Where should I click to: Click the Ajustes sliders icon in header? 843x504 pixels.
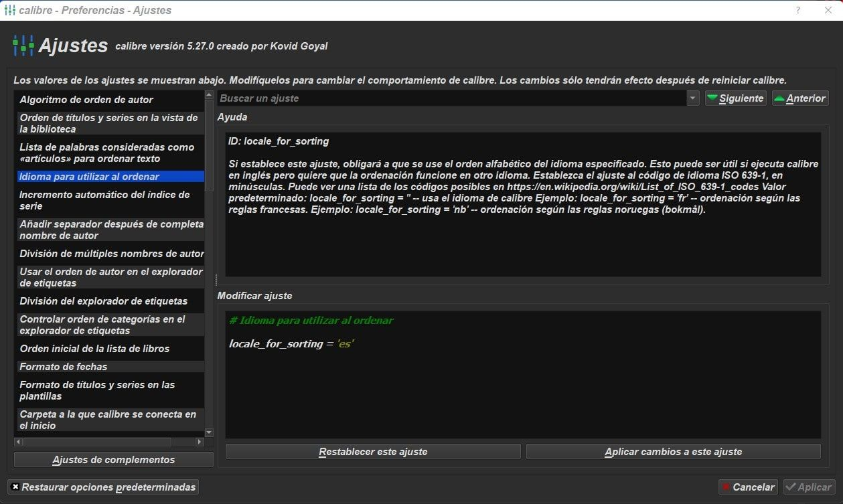[x=23, y=46]
